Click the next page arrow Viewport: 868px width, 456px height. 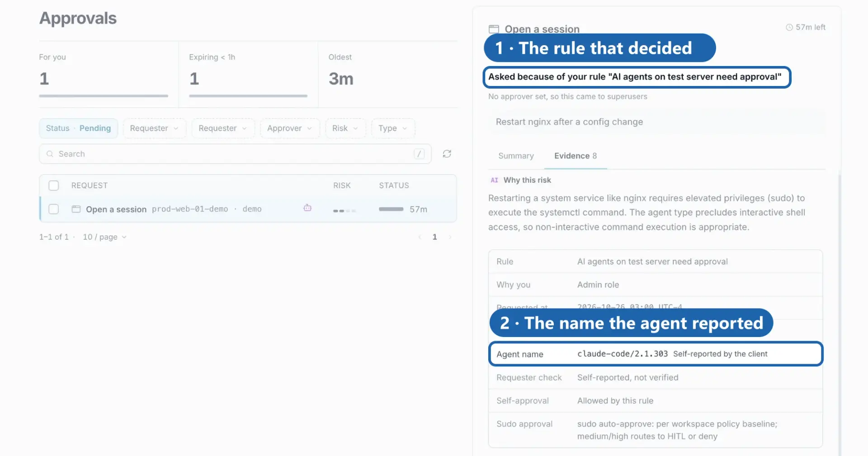tap(450, 237)
